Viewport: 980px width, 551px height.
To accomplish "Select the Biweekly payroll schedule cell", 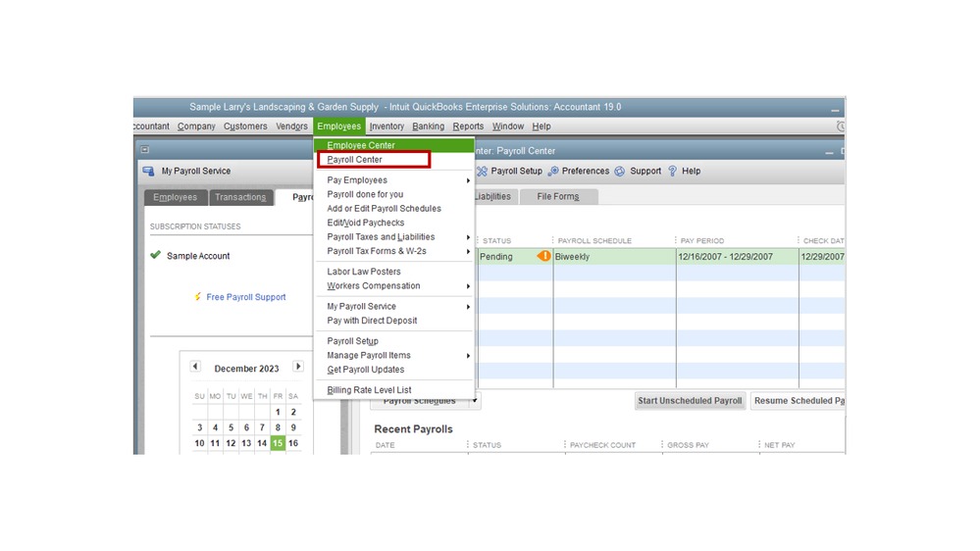I will 614,257.
